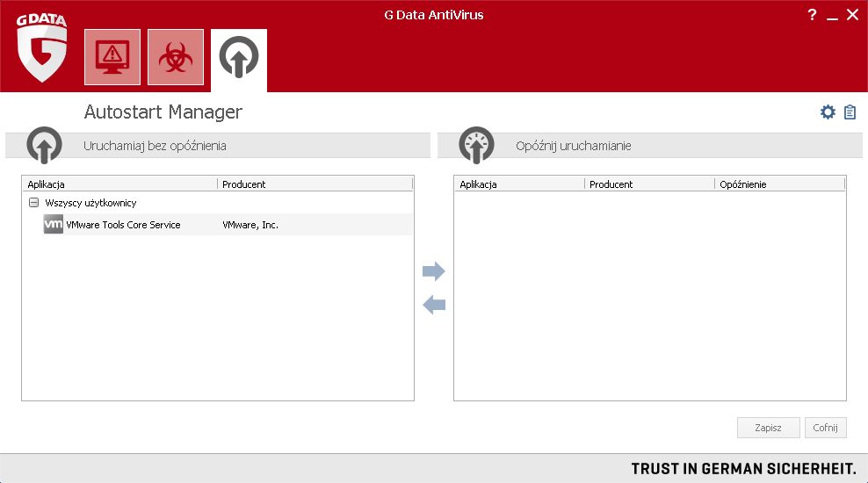The height and width of the screenshot is (483, 868).
Task: Click the Autostart Manager heading
Action: (x=163, y=112)
